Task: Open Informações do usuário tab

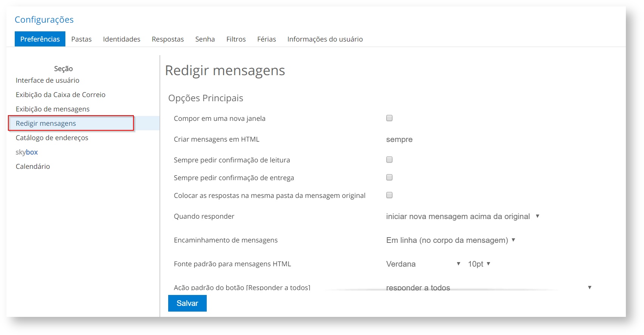Action: point(325,39)
